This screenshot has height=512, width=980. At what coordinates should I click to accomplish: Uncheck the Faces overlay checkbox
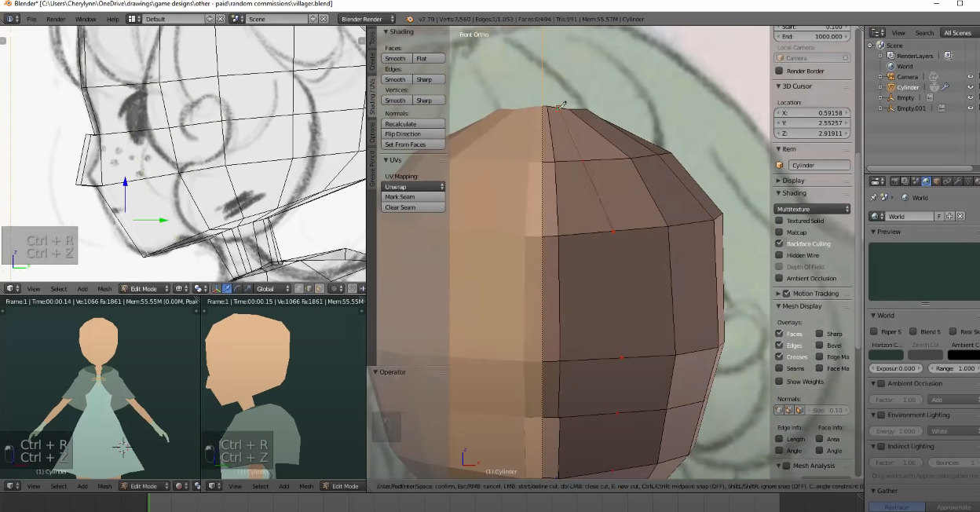(x=779, y=334)
